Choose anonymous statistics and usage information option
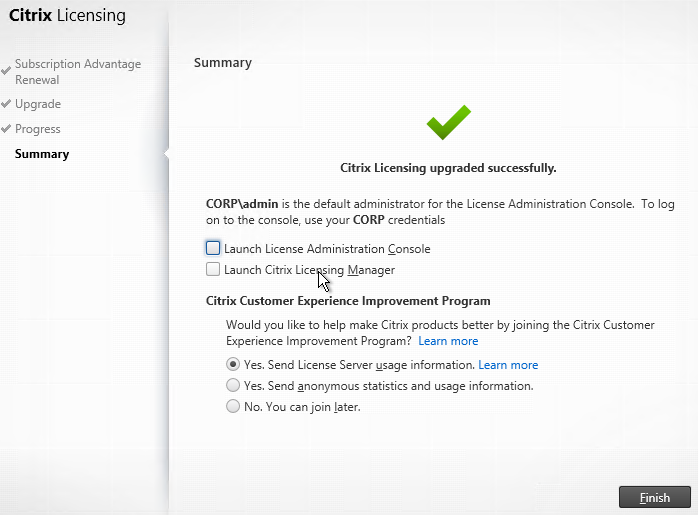Screen dimensions: 698x515 [x=233, y=385]
